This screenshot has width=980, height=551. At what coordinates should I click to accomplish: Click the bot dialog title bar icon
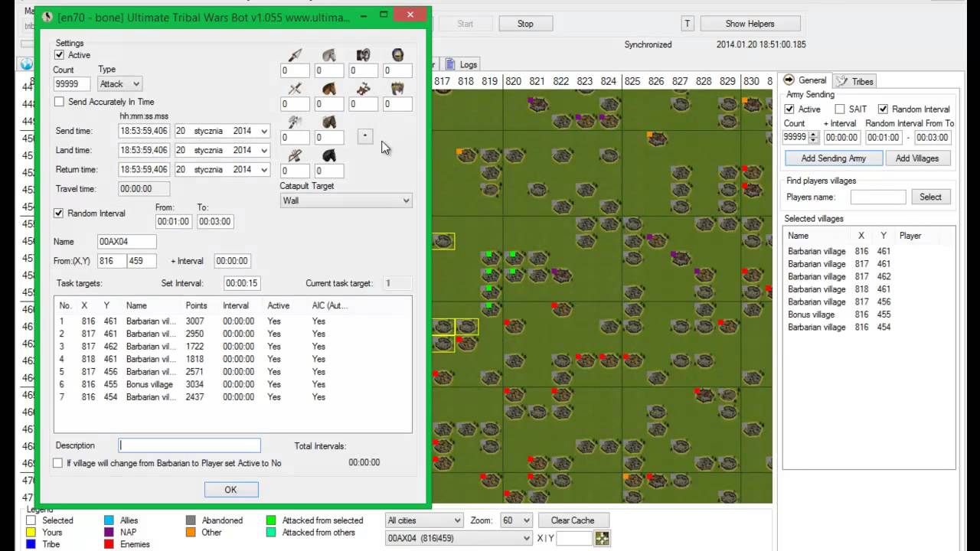pyautogui.click(x=47, y=16)
